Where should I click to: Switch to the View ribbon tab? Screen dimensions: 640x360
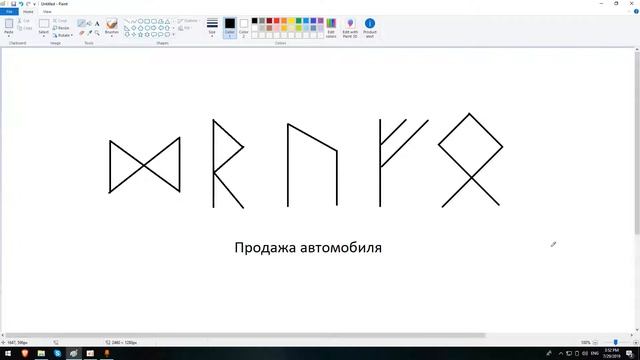click(47, 11)
